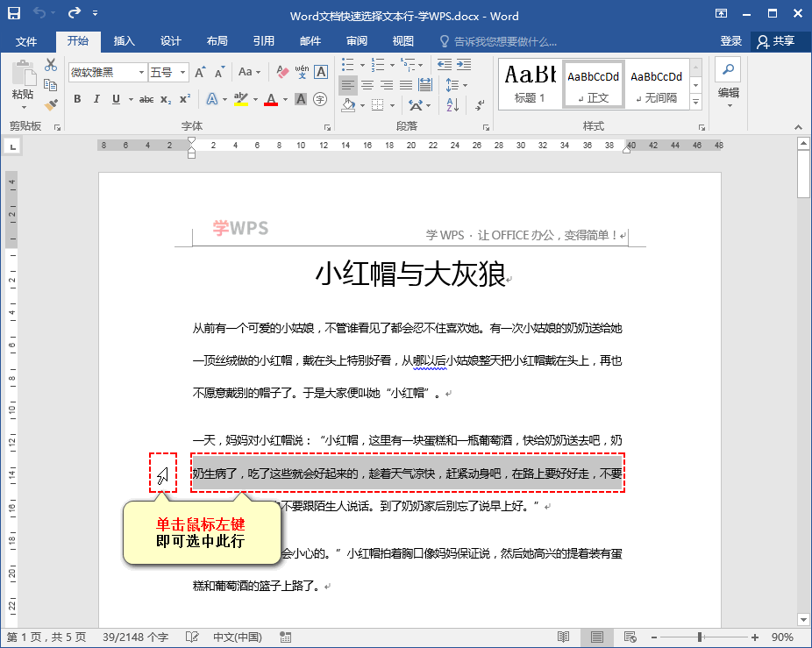The width and height of the screenshot is (812, 648).
Task: Save the document with the floppy disk icon
Action: pyautogui.click(x=14, y=13)
